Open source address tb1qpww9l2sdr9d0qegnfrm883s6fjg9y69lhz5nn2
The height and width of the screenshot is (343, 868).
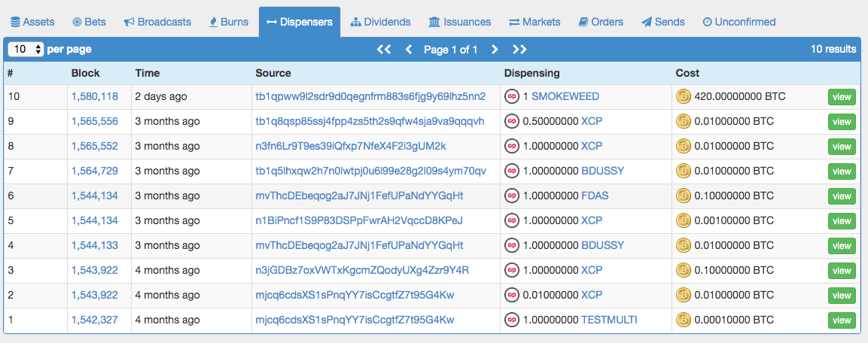[x=370, y=96]
